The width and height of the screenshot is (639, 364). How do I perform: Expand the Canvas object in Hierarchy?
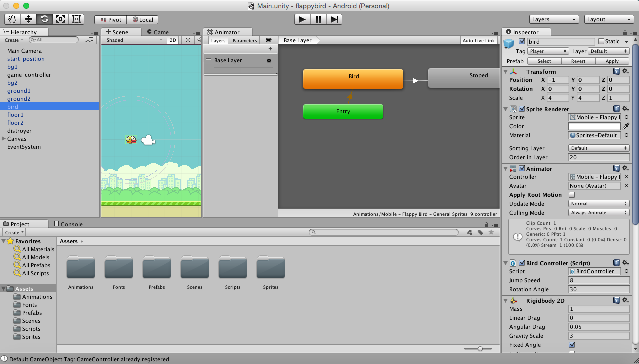pyautogui.click(x=4, y=139)
